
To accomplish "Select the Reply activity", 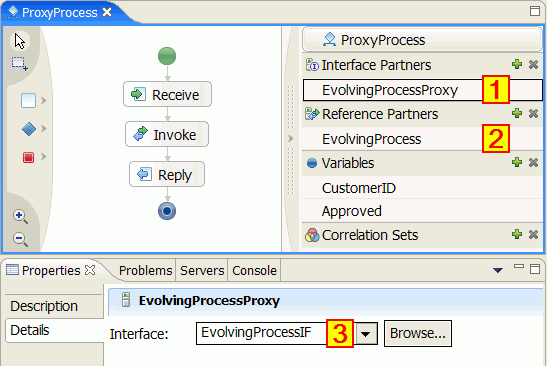I will pos(167,174).
